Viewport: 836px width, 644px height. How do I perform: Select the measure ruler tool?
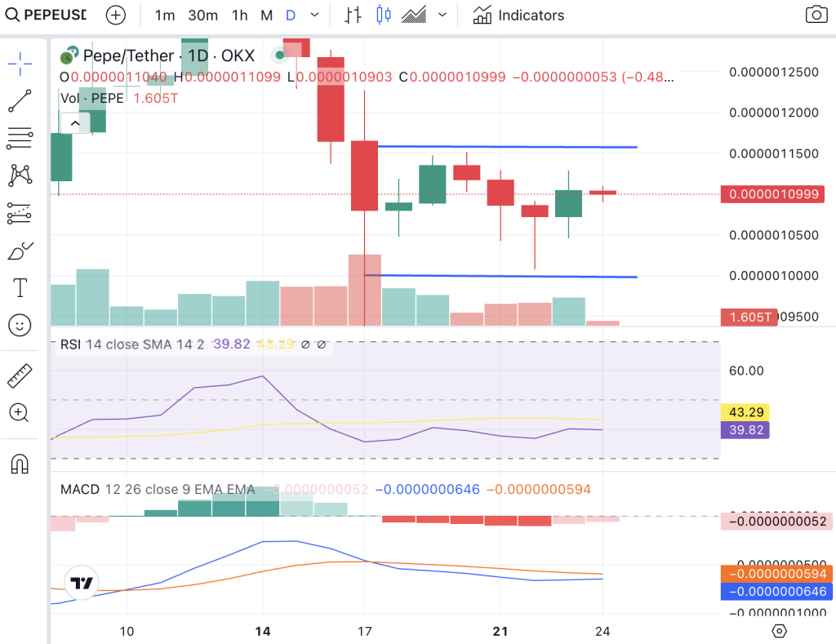[20, 375]
